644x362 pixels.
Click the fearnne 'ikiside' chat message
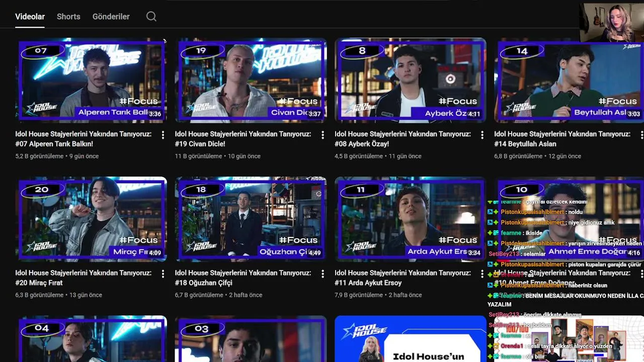tap(515, 233)
